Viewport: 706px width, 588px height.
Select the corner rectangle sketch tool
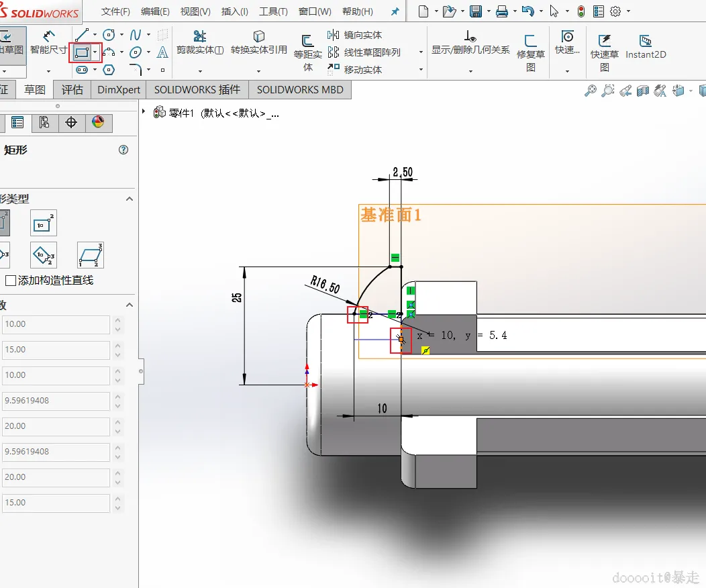coord(81,52)
